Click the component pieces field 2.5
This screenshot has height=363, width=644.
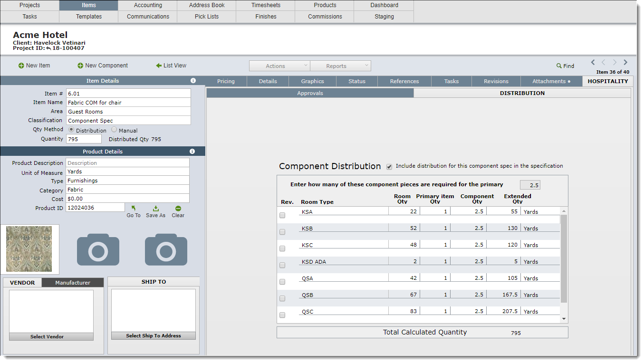[x=530, y=185]
